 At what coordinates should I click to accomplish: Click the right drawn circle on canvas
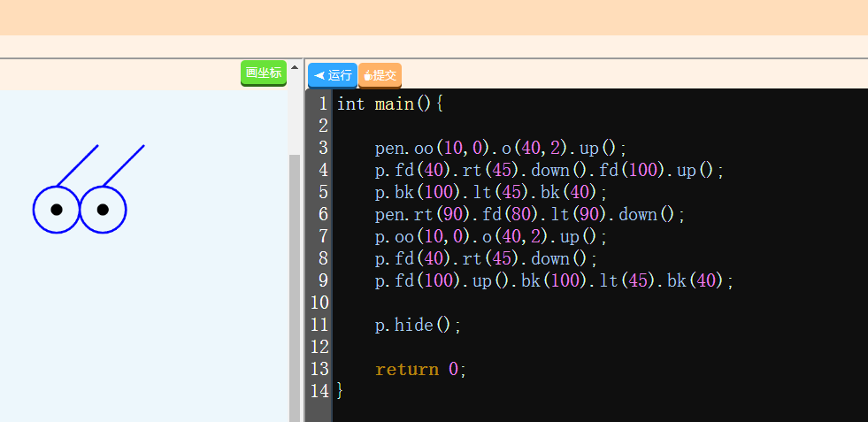point(103,210)
